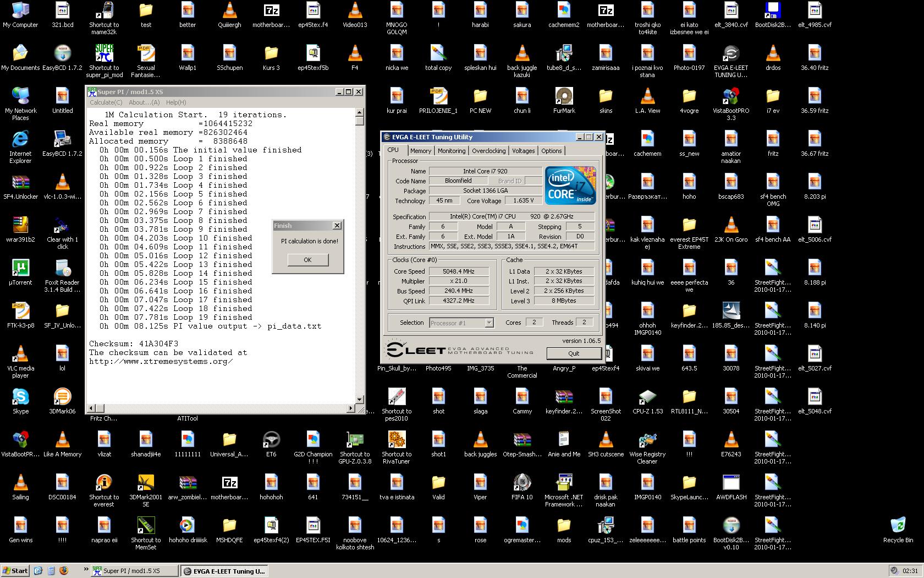Open the Shortcut to super_pi_mod icon
Image resolution: width=924 pixels, height=578 pixels.
pyautogui.click(x=104, y=61)
